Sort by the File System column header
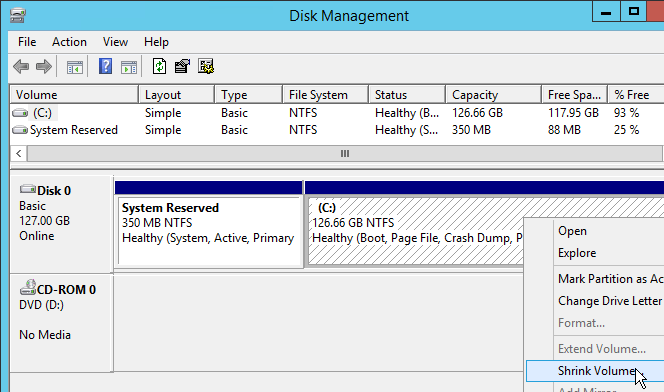 pos(325,95)
